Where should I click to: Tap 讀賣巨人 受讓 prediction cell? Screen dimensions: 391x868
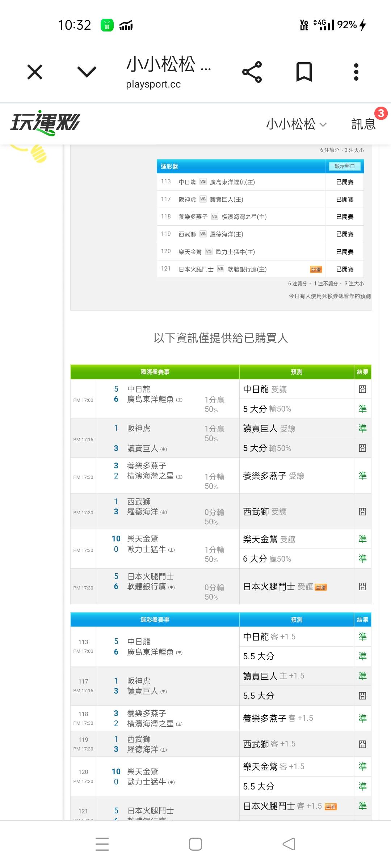(x=296, y=429)
